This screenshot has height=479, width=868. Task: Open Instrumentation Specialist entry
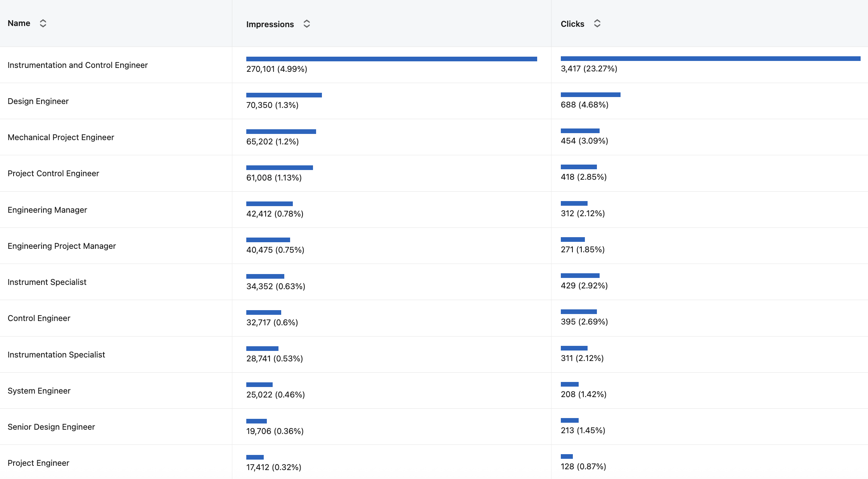tap(56, 355)
